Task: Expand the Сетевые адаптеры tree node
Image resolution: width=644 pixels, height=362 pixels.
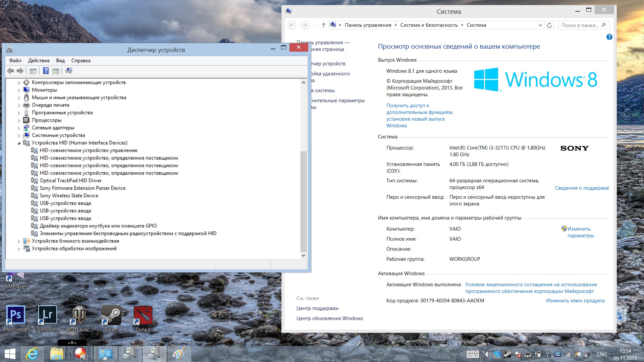Action: (19, 128)
